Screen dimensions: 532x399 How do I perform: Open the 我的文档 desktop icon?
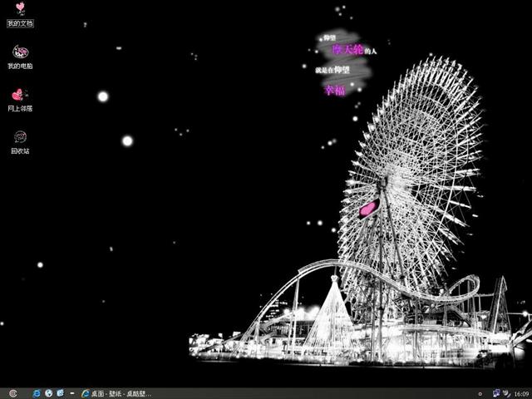(x=20, y=9)
